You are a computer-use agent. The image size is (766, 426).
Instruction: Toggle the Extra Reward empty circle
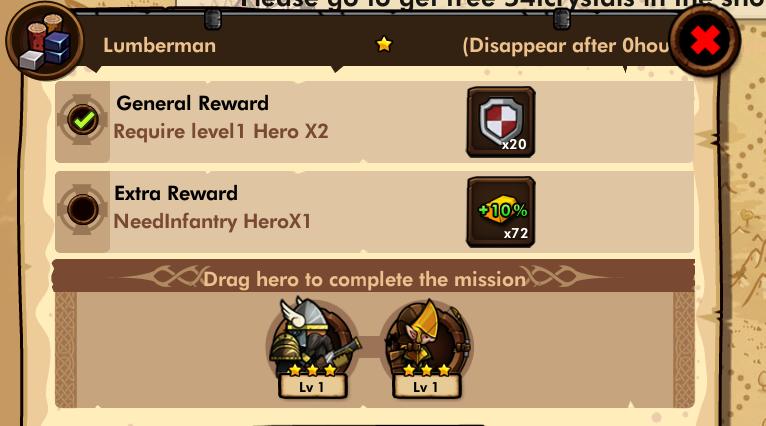[x=83, y=210]
